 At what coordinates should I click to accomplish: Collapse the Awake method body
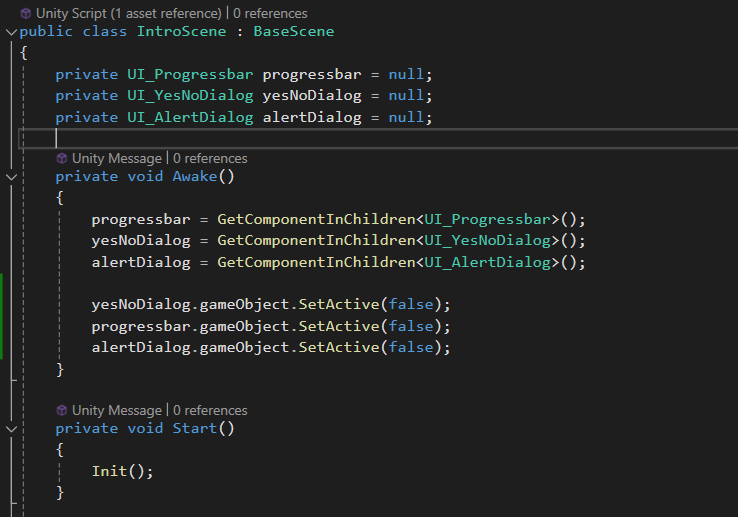(11, 177)
